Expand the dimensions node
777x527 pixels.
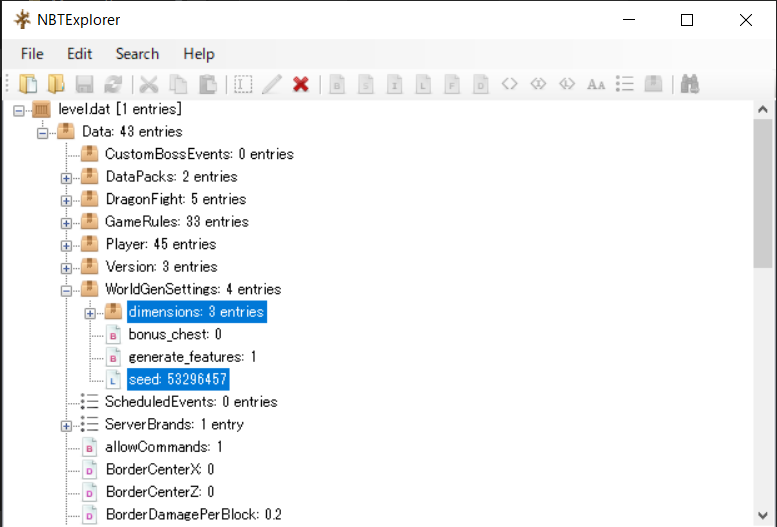90,313
